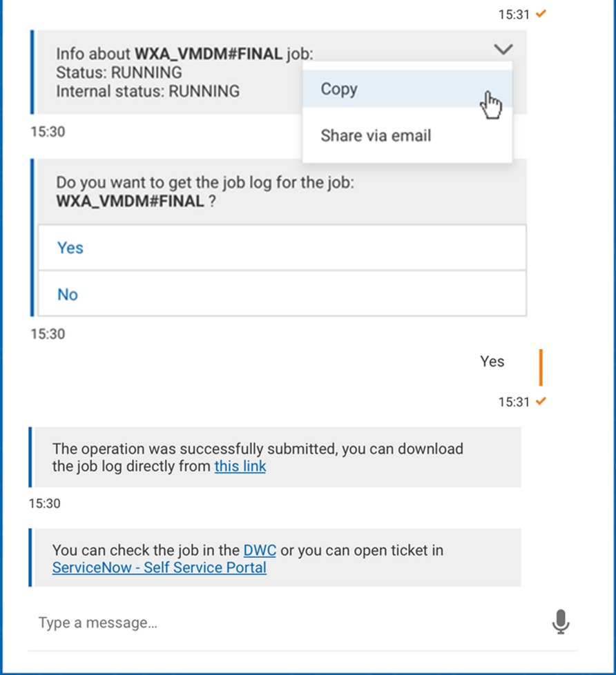The height and width of the screenshot is (675, 616).
Task: Click 'The operation was successfully submitted' message text
Action: [258, 449]
